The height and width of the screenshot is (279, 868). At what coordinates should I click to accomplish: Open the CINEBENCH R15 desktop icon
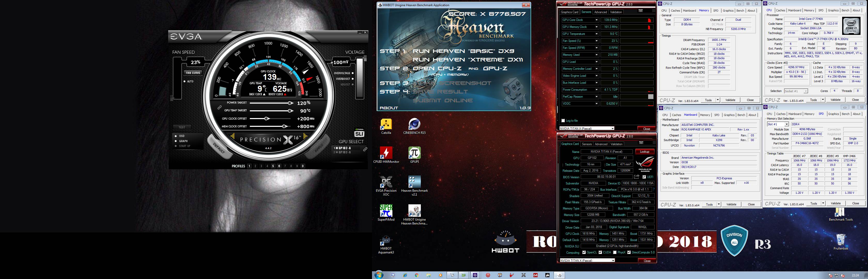click(x=414, y=126)
